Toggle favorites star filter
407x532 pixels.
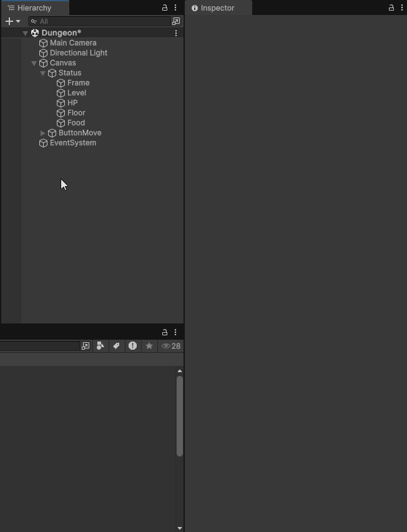click(149, 346)
